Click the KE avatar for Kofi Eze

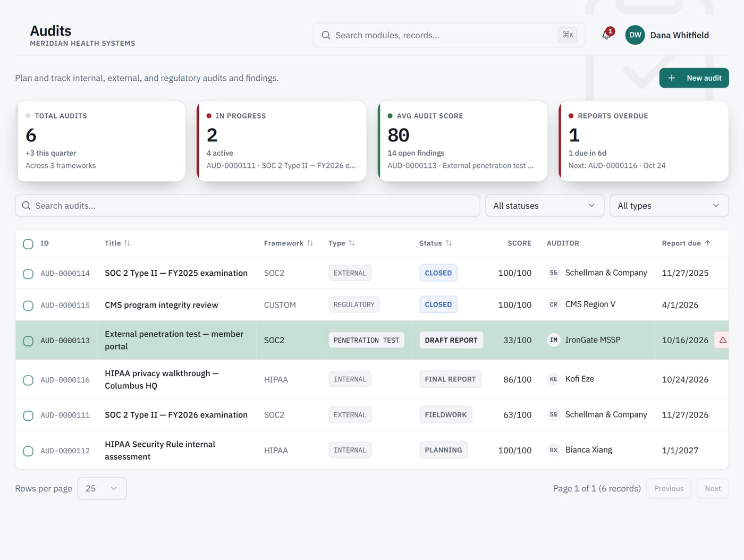click(x=554, y=379)
